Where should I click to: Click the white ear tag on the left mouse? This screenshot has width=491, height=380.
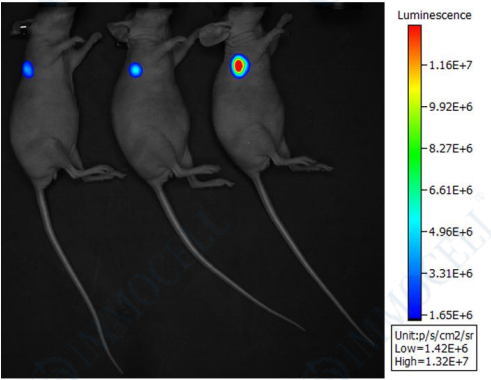[23, 27]
